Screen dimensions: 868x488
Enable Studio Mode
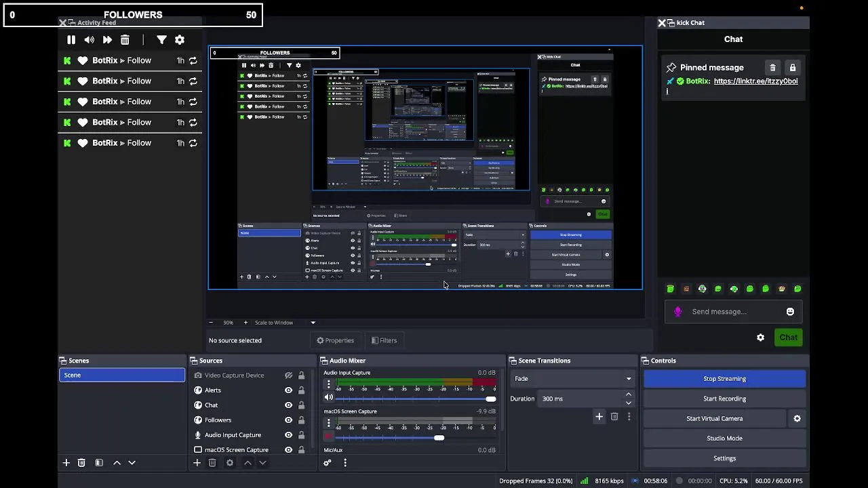click(x=724, y=439)
